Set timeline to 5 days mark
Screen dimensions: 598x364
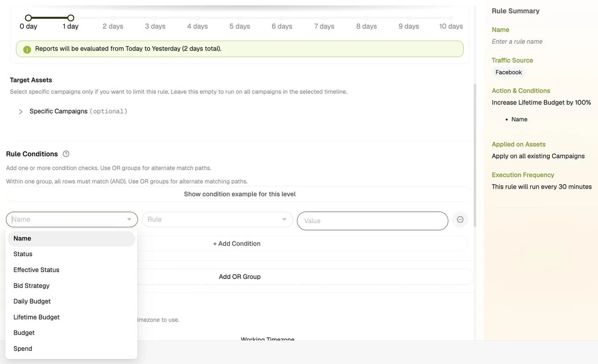240,18
